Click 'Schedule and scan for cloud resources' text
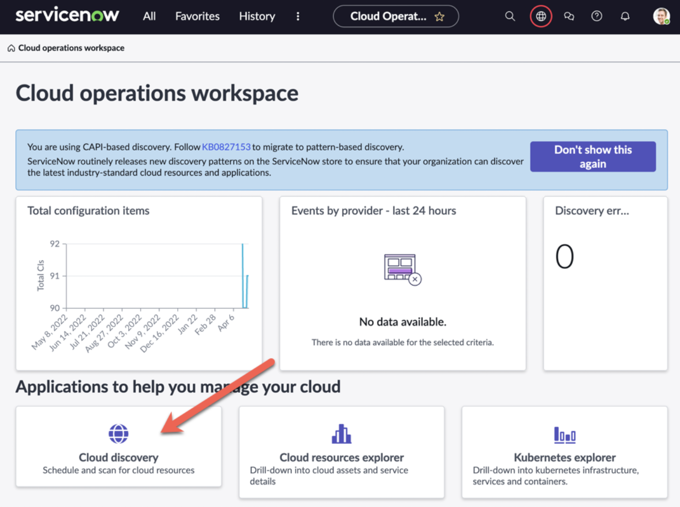The height and width of the screenshot is (507, 680). tap(118, 470)
